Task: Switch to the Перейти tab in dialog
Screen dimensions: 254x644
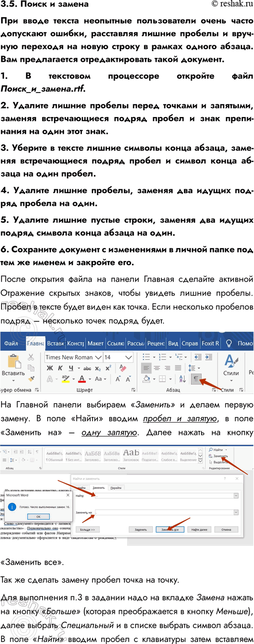Action: pos(116,488)
